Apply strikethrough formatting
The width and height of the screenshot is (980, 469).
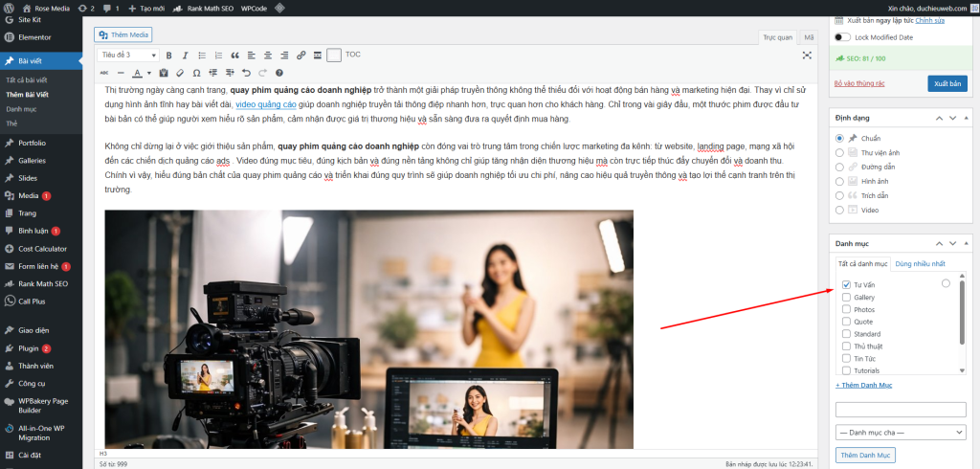tap(103, 73)
